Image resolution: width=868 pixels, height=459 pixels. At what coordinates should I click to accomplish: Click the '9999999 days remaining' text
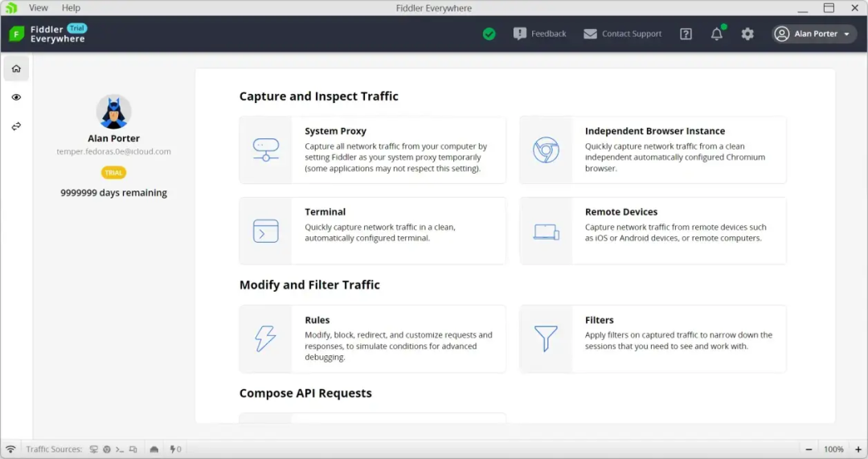click(x=113, y=193)
